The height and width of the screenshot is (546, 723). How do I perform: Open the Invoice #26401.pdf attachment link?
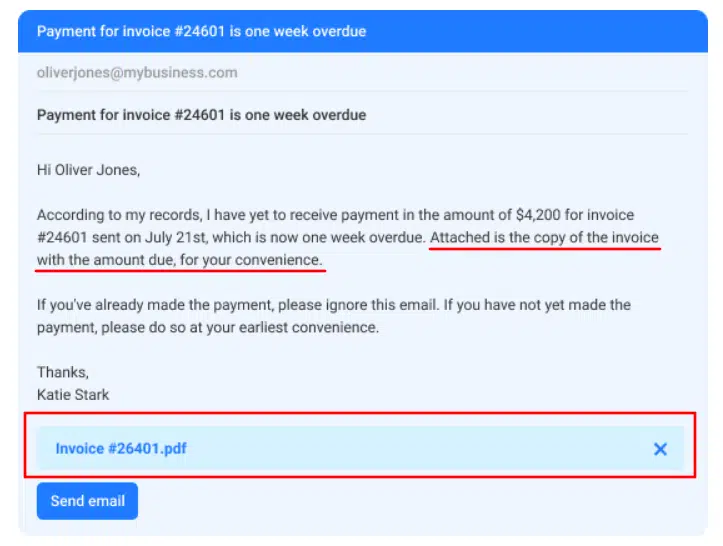(121, 449)
